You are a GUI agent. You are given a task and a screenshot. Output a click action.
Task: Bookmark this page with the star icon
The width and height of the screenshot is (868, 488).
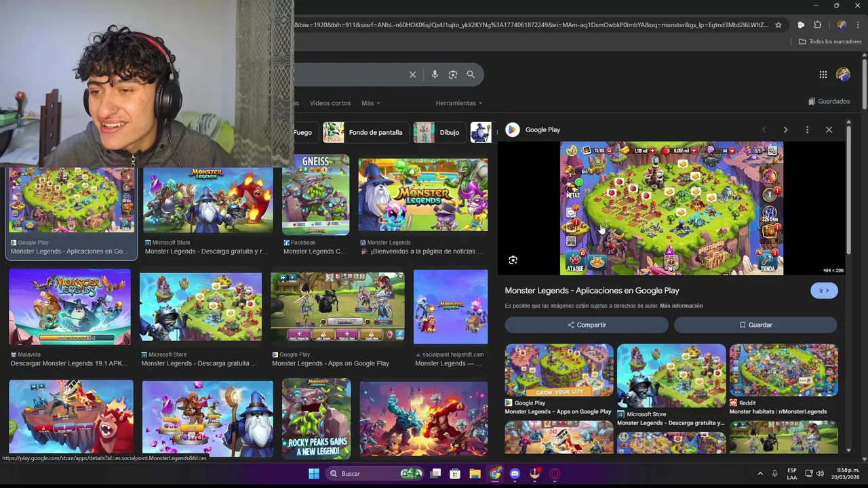[778, 25]
